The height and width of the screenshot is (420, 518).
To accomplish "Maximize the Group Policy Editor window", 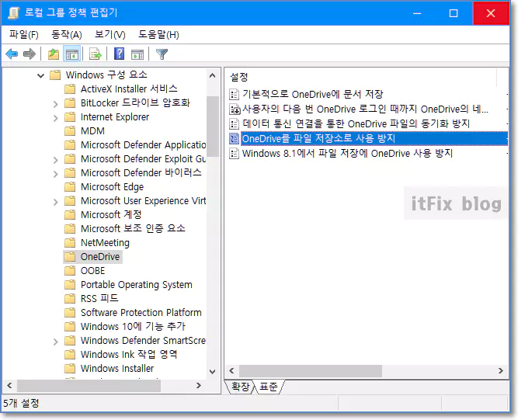I will (x=454, y=13).
